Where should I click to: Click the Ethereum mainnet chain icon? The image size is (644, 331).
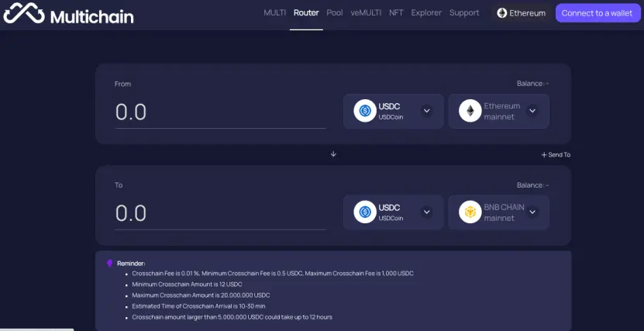(x=470, y=111)
